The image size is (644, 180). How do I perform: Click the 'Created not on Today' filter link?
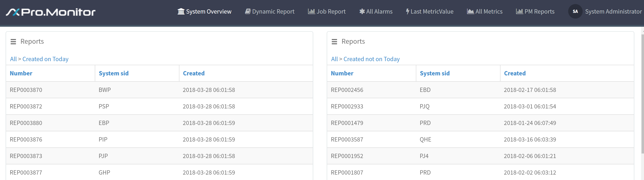coord(371,59)
